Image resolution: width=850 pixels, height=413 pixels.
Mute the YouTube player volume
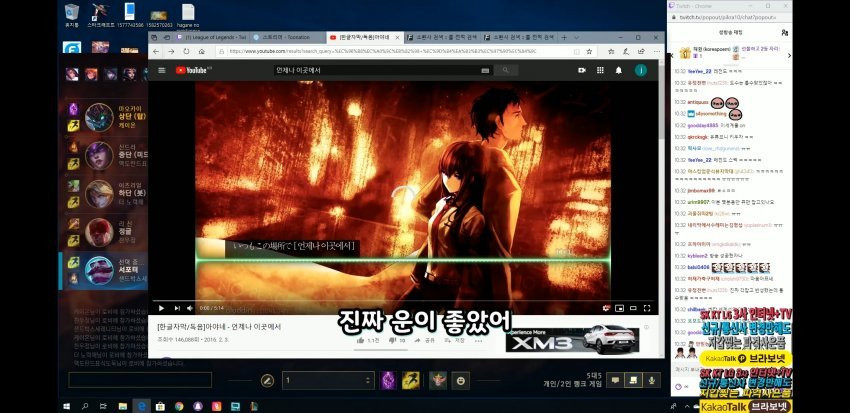(x=190, y=308)
